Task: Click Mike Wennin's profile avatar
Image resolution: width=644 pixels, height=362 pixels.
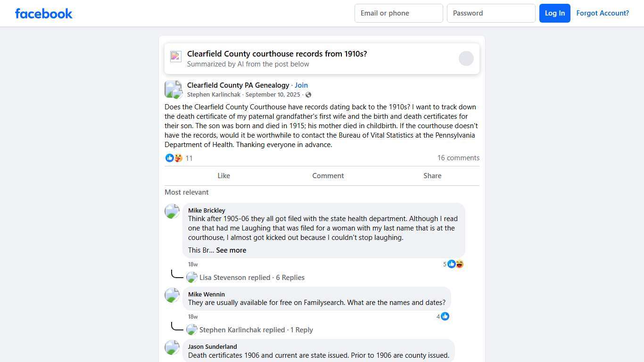Action: [172, 295]
